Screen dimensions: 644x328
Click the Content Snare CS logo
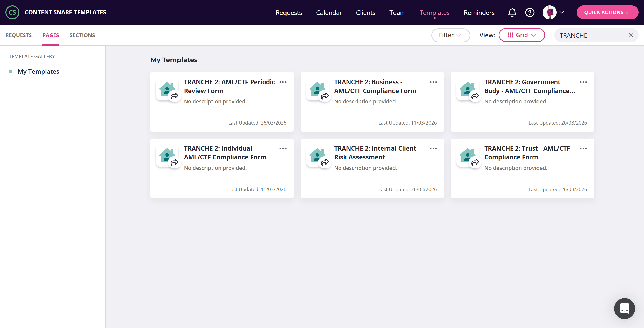12,12
